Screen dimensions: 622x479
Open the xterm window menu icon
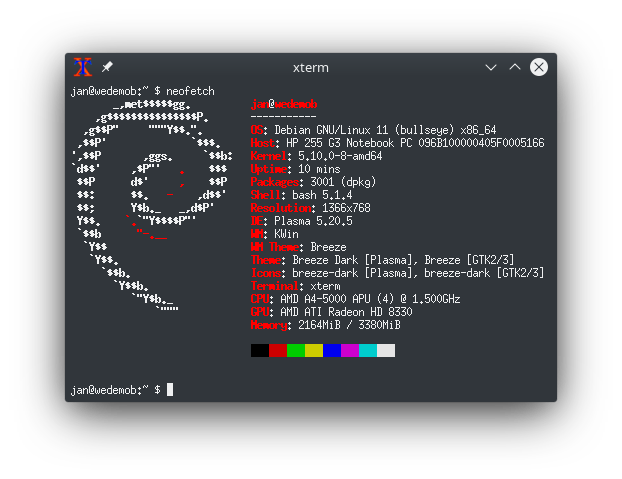coord(83,67)
